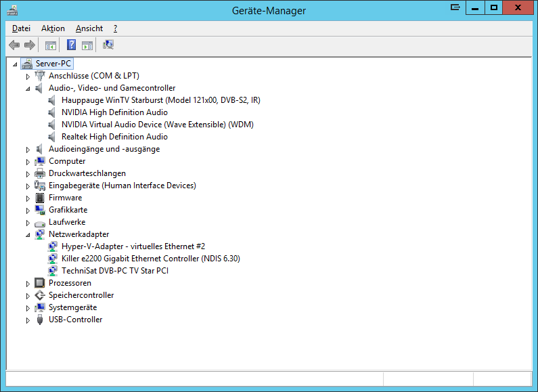
Task: Open the Datei menu
Action: click(x=21, y=28)
